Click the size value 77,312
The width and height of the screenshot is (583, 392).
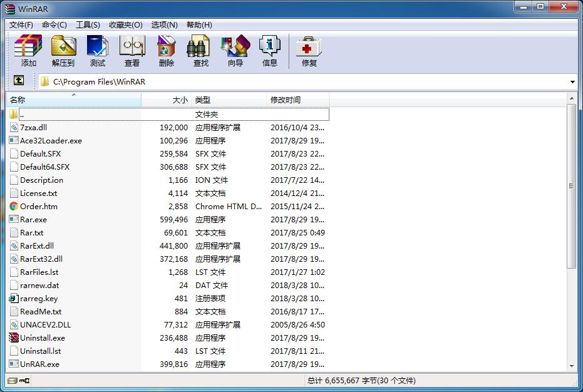pos(176,324)
